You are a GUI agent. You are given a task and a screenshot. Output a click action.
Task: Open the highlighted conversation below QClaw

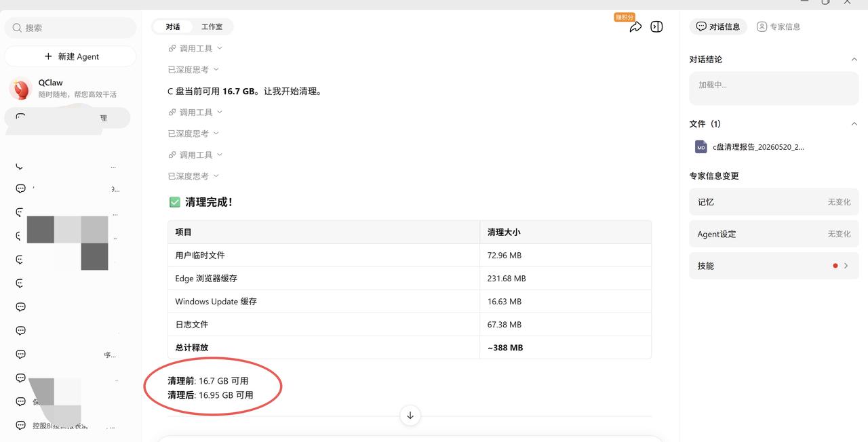pos(67,118)
